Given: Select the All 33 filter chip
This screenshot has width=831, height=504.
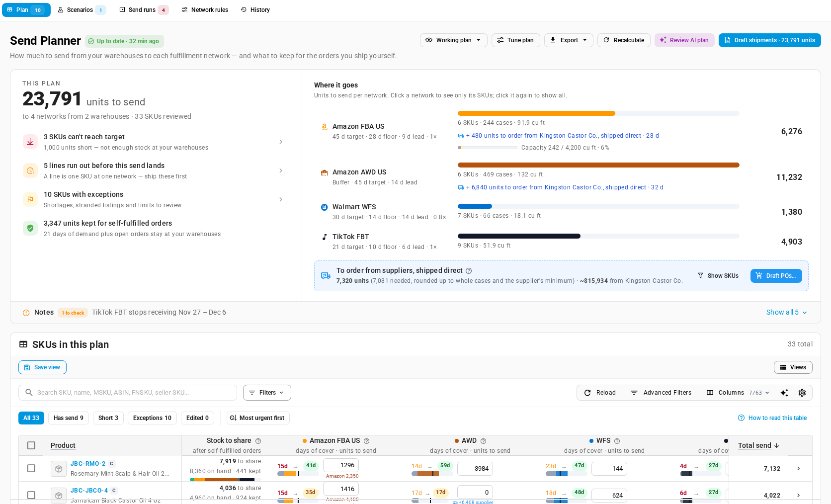Looking at the screenshot, I should point(31,418).
